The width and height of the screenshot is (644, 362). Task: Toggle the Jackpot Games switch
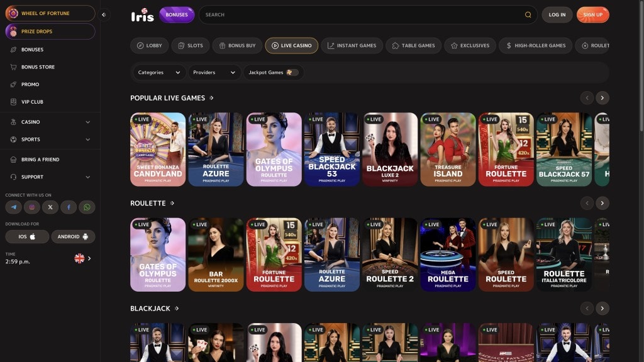point(292,72)
